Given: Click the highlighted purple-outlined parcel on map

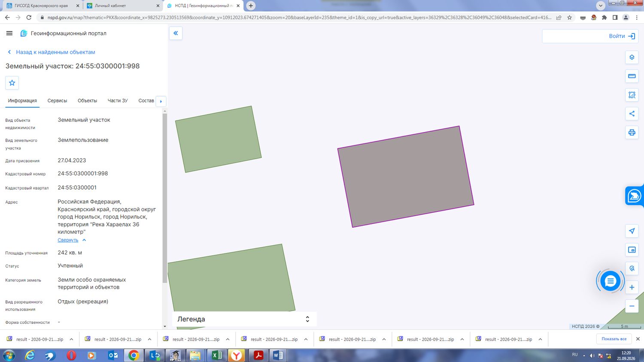Looking at the screenshot, I should (x=406, y=176).
